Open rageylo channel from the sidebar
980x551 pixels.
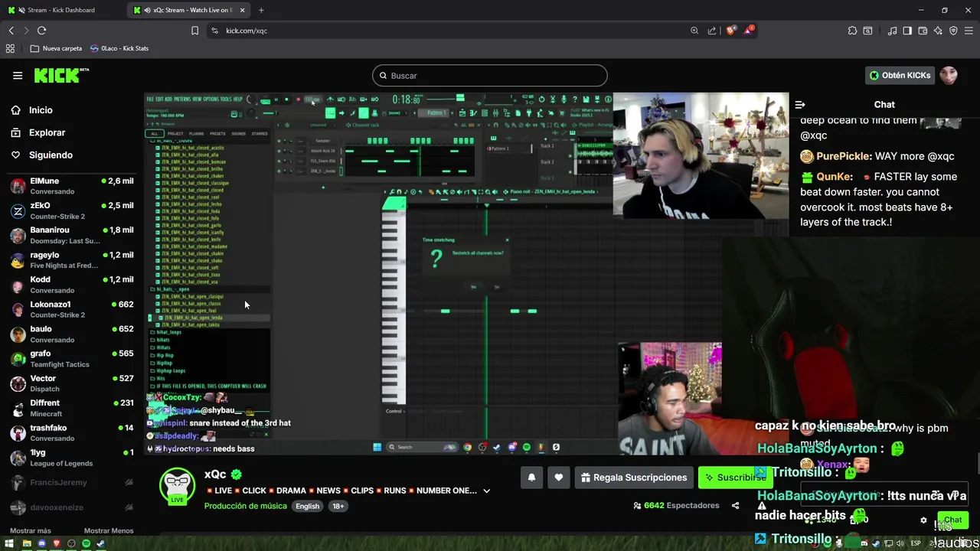pyautogui.click(x=71, y=260)
